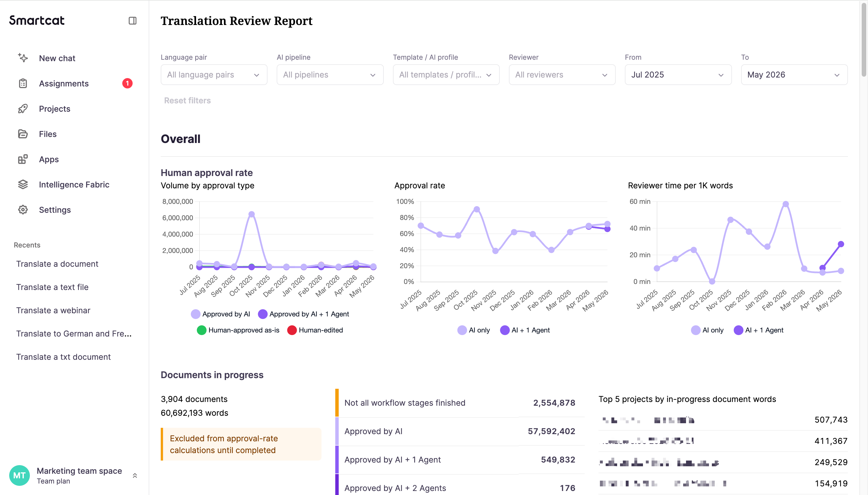This screenshot has height=495, width=868.
Task: Click the Settings gear icon
Action: pyautogui.click(x=23, y=210)
